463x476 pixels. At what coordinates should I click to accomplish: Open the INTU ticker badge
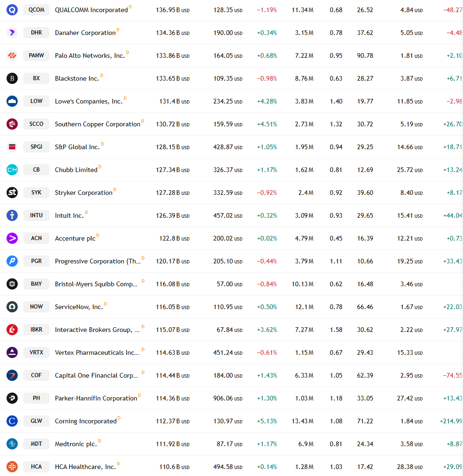click(36, 215)
